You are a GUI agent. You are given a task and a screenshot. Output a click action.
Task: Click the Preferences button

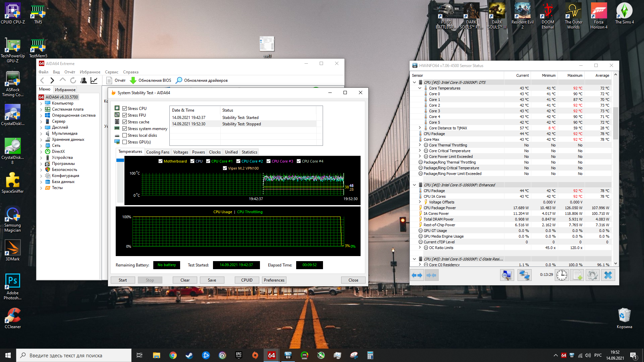tap(274, 280)
